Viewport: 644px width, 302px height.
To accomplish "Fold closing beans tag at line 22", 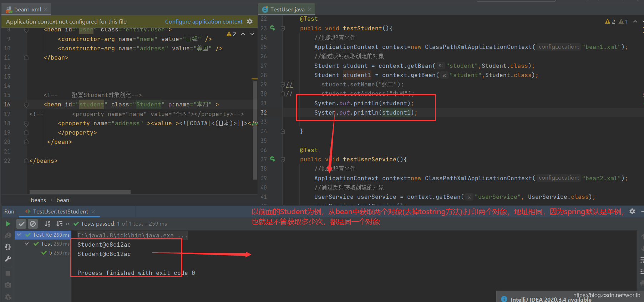I will click(x=26, y=161).
